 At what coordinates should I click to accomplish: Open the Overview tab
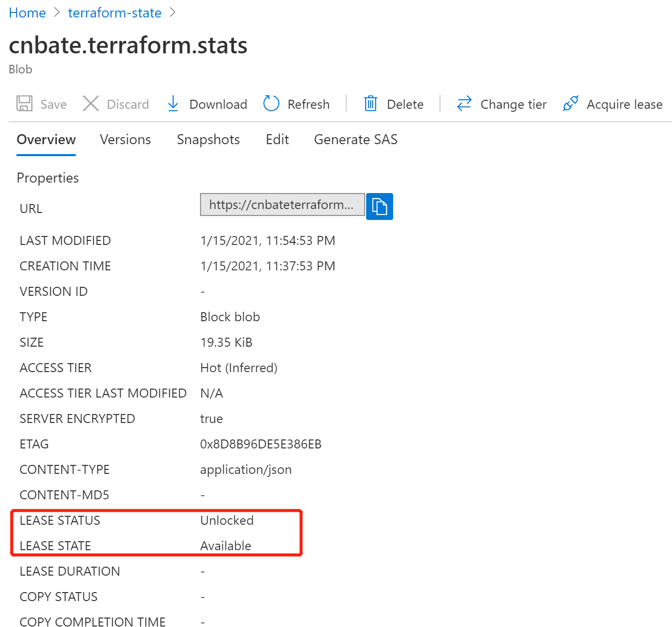click(46, 140)
